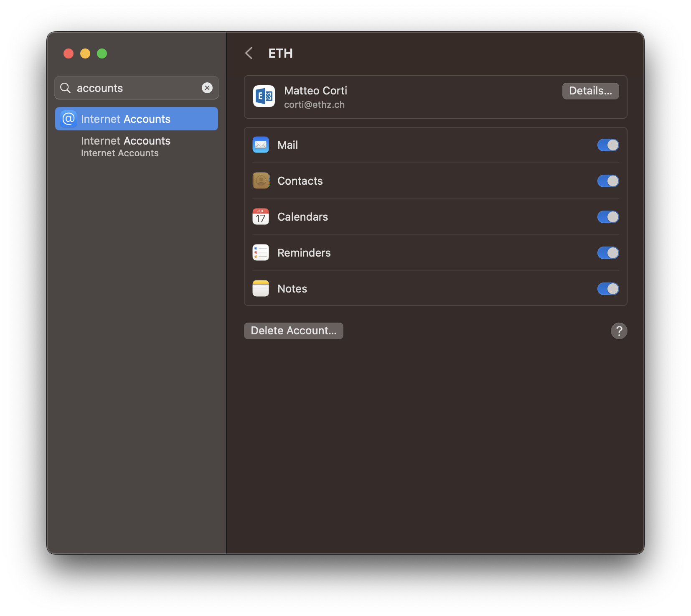Click the magnifying glass search icon
The image size is (691, 616).
coord(65,88)
